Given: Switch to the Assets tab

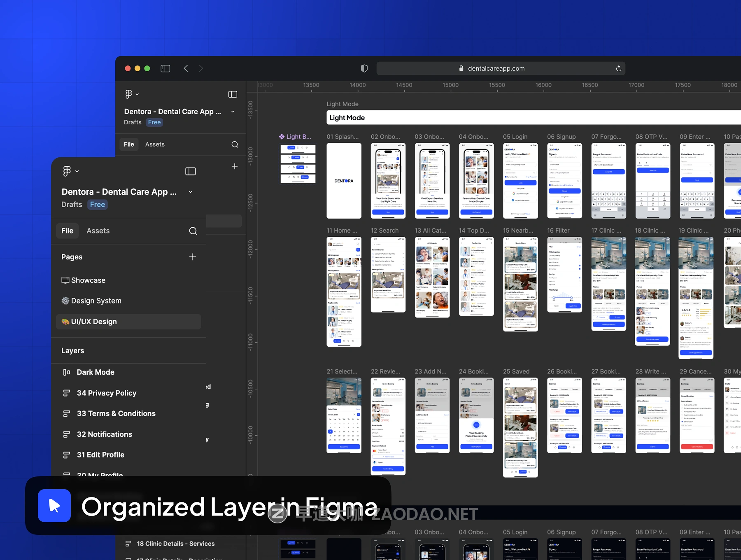Looking at the screenshot, I should click(x=98, y=231).
